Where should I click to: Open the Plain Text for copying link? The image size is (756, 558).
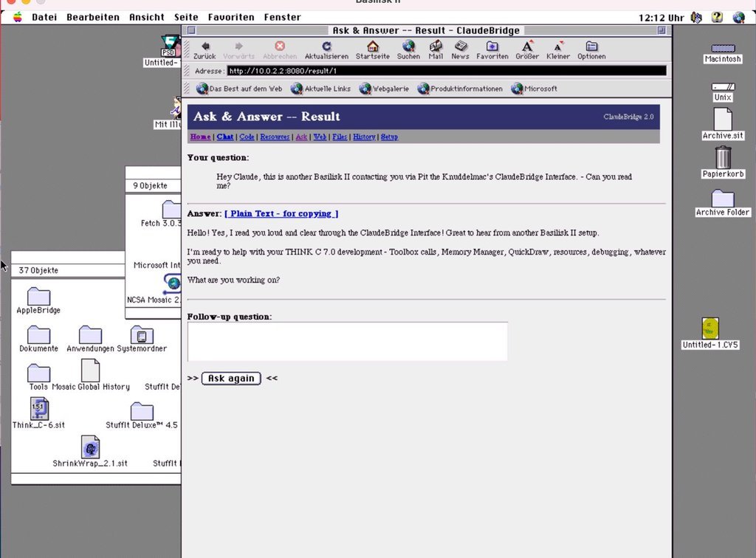281,213
